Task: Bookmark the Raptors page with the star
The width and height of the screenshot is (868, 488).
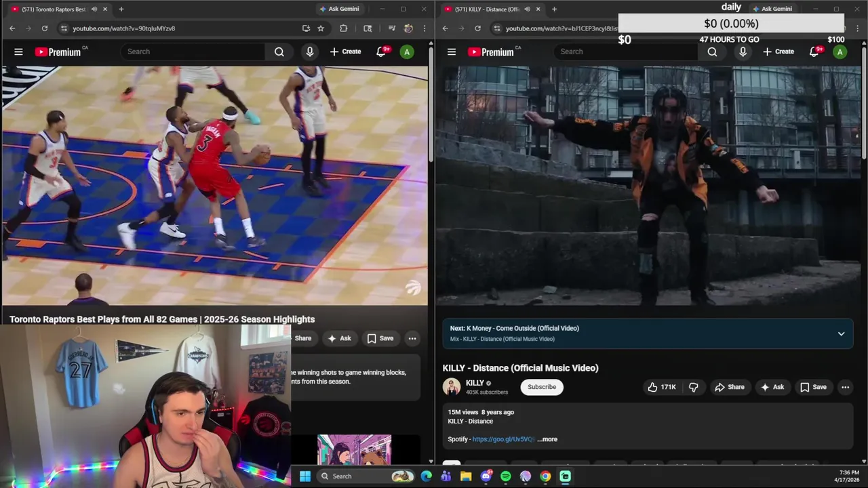Action: (x=321, y=28)
